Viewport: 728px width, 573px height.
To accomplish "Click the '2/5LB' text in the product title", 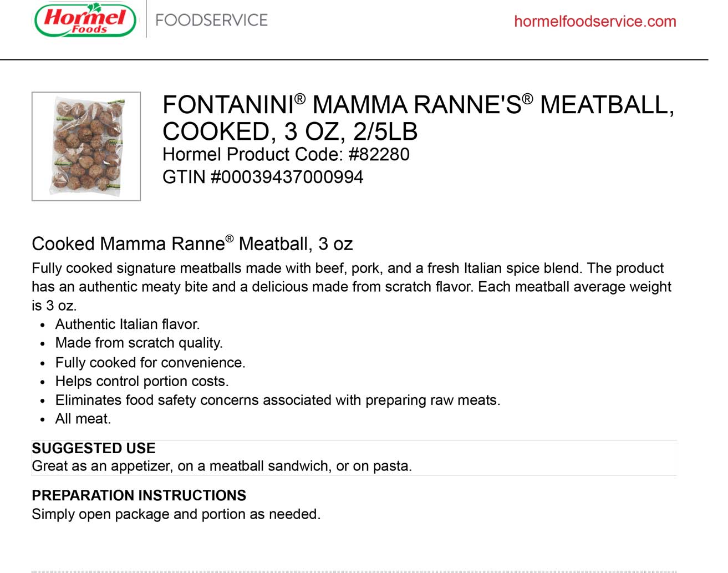I will point(385,132).
